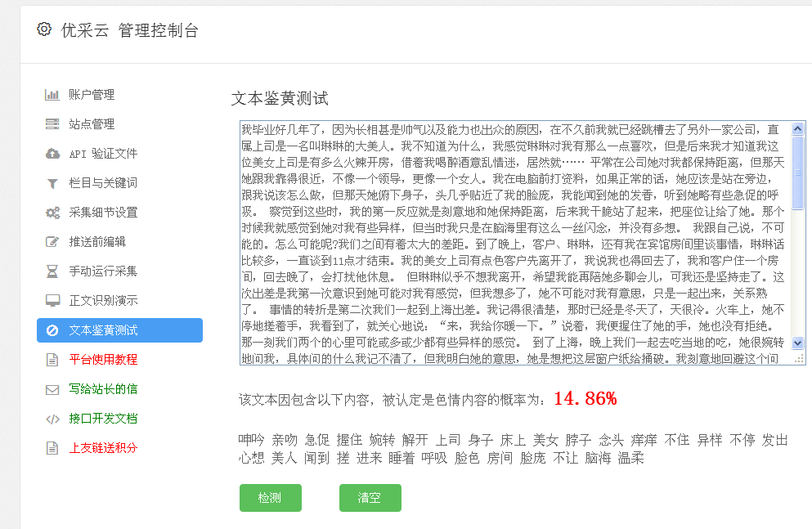812x529 pixels.
Task: Click the hourglass icon for 手动运行采集
Action: [52, 271]
